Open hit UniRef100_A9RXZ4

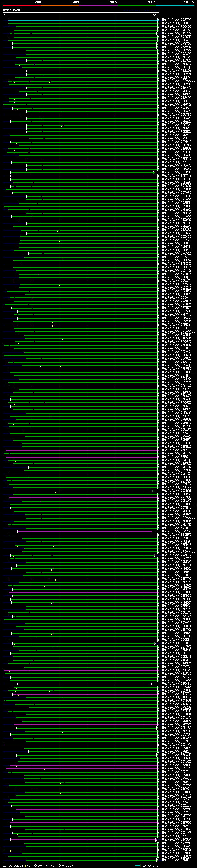click(x=177, y=50)
